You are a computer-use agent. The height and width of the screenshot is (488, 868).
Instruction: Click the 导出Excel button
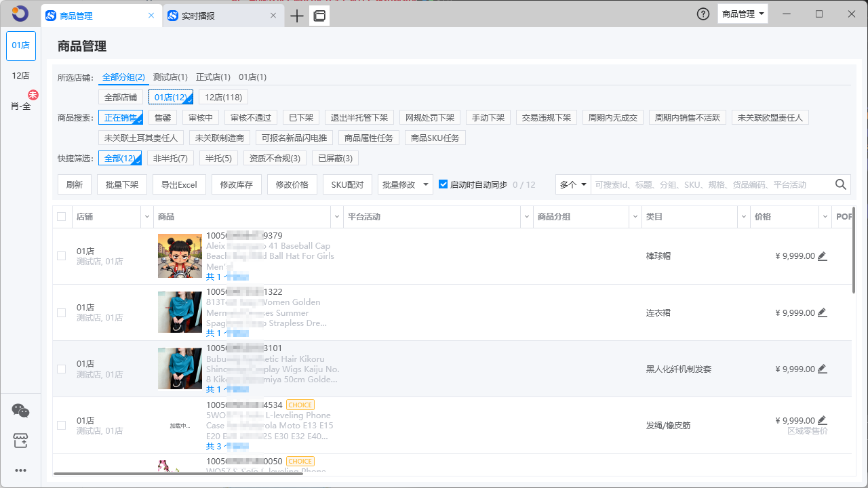point(179,184)
